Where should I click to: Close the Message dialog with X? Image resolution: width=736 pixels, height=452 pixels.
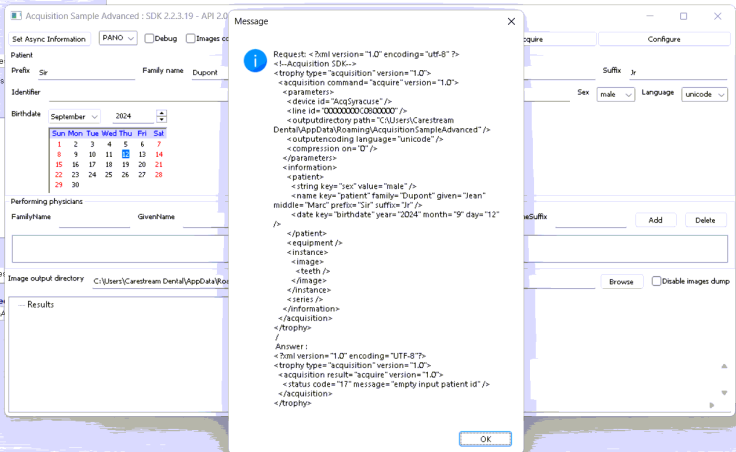click(511, 22)
